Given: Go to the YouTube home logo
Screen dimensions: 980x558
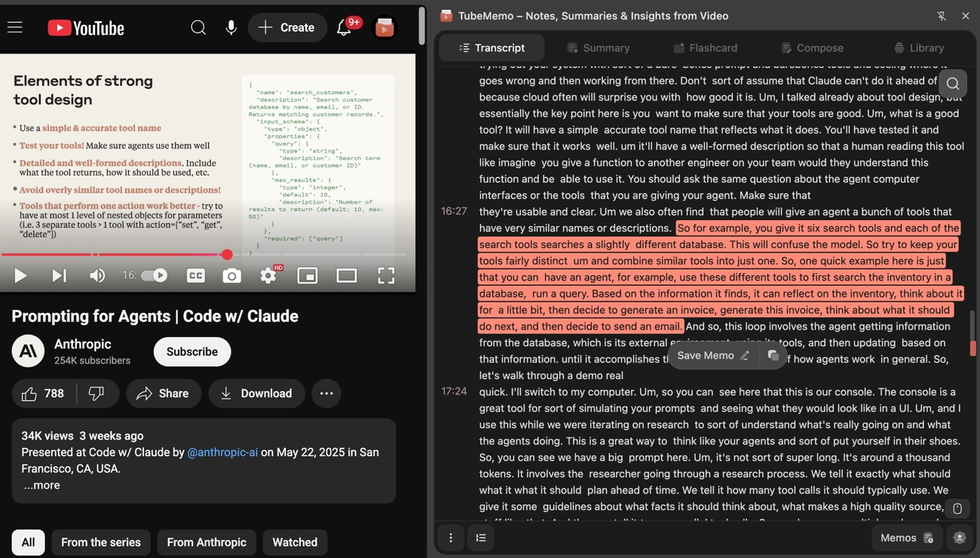Looking at the screenshot, I should 86,28.
